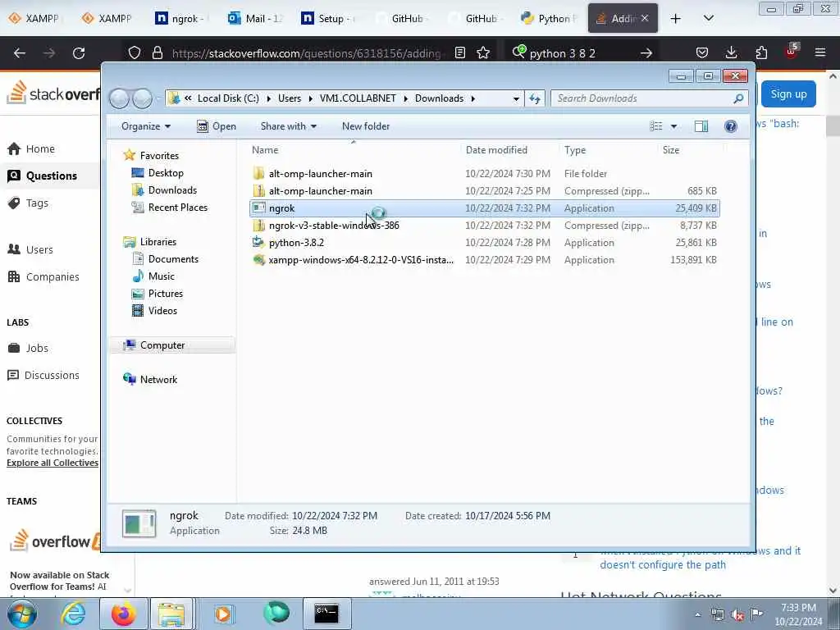Switch to Python browser tab
The width and height of the screenshot is (840, 630).
point(549,18)
